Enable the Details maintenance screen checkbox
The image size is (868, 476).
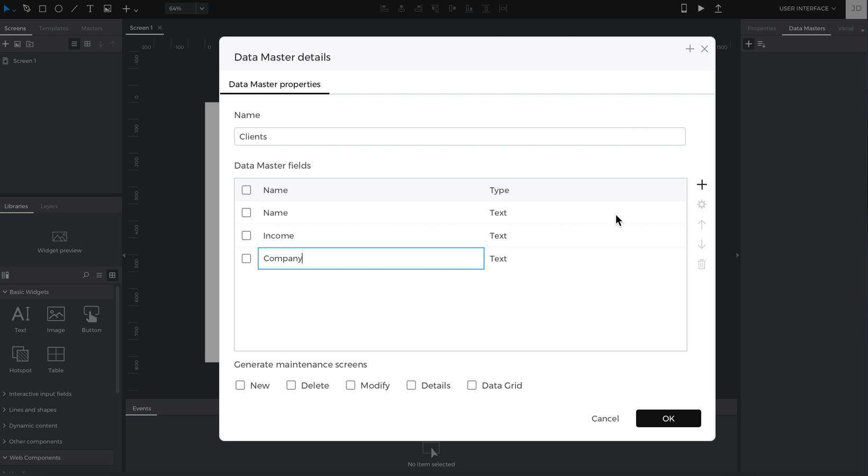coord(411,385)
